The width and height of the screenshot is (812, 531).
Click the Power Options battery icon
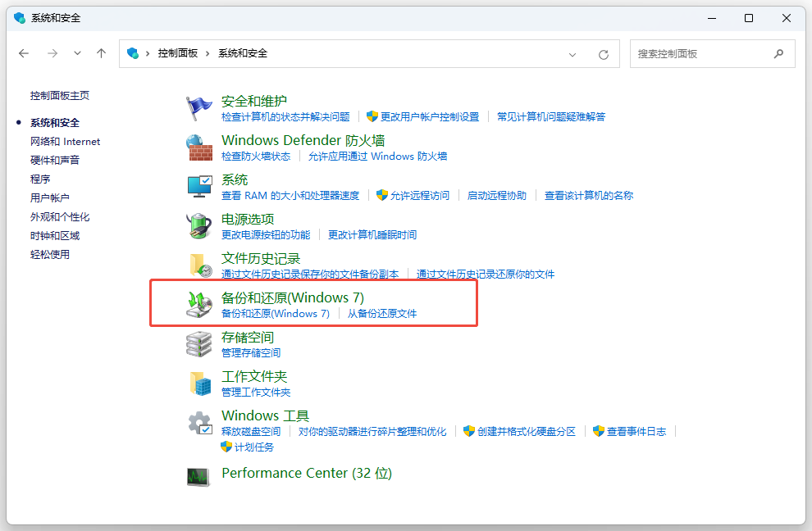(x=199, y=226)
